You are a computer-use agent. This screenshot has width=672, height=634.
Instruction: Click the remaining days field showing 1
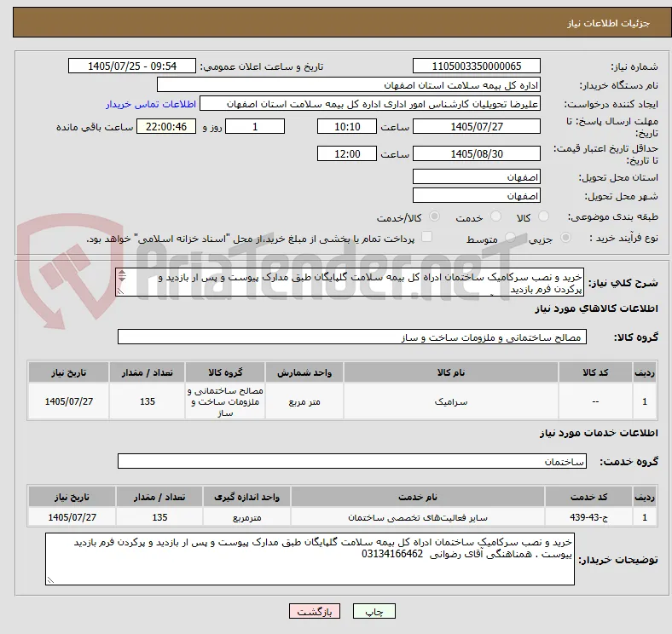click(255, 126)
